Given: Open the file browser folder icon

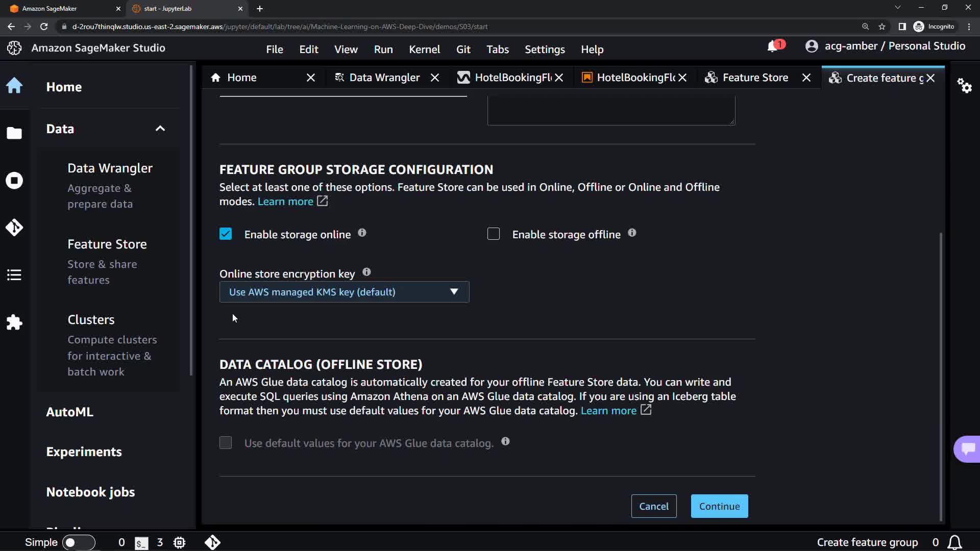Looking at the screenshot, I should tap(14, 133).
